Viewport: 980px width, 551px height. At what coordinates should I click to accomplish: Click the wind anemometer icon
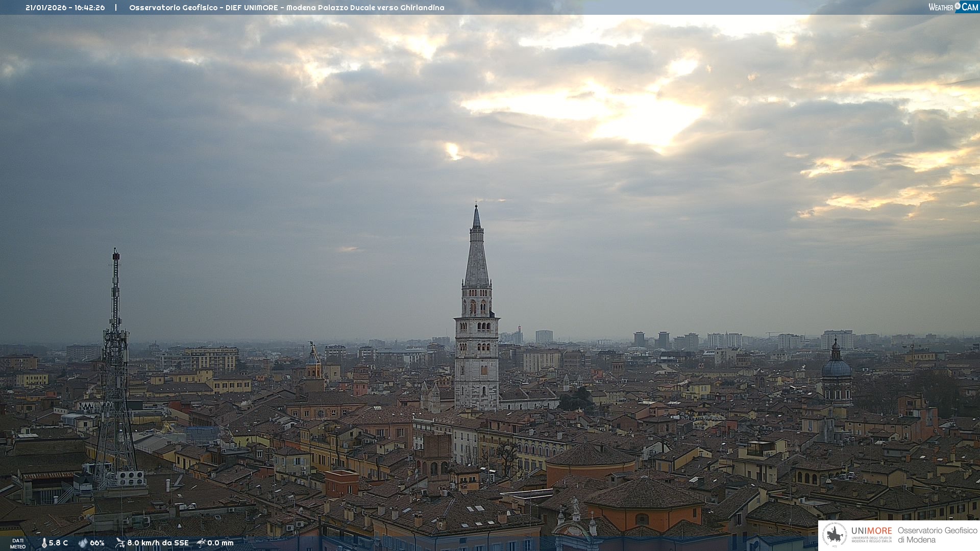pyautogui.click(x=120, y=543)
